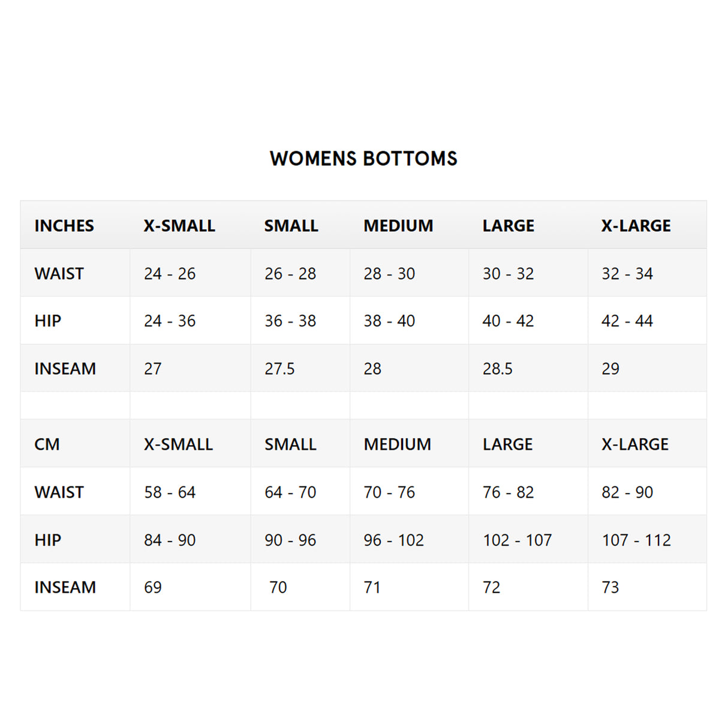Click the 107 - 112 hip cell
This screenshot has height=728, width=728.
[x=636, y=540]
